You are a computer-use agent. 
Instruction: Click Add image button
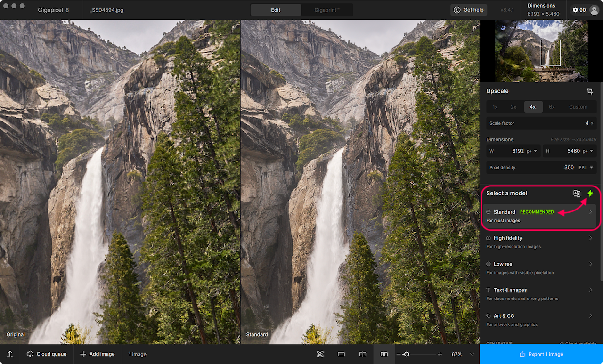(98, 354)
